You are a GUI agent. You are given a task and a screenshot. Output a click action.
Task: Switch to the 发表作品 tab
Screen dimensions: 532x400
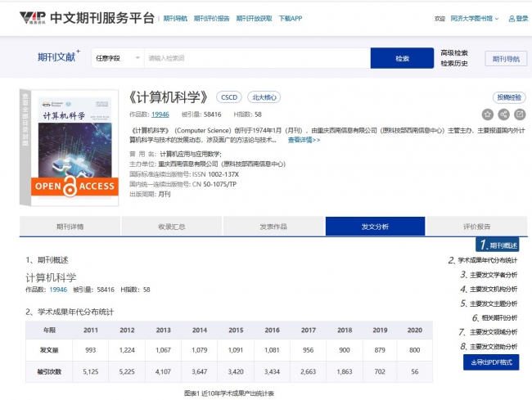tap(273, 227)
